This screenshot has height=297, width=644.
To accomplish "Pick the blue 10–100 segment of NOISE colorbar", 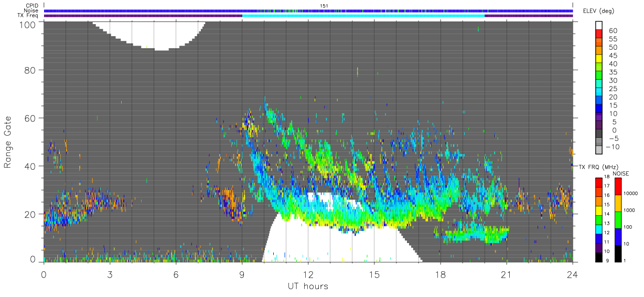I will [617, 236].
